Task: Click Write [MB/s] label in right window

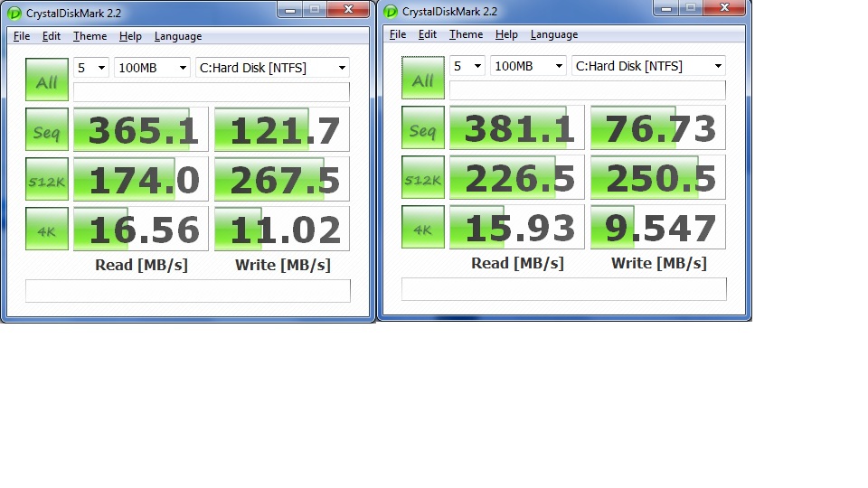Action: pyautogui.click(x=659, y=263)
